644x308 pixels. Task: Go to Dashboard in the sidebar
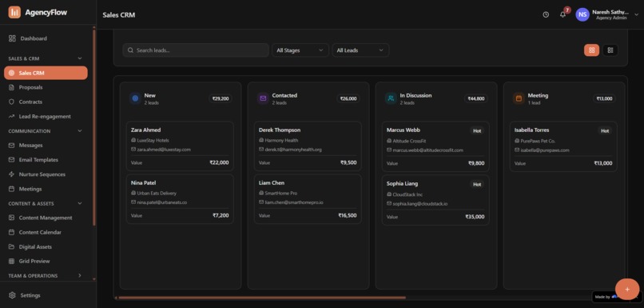click(46, 38)
